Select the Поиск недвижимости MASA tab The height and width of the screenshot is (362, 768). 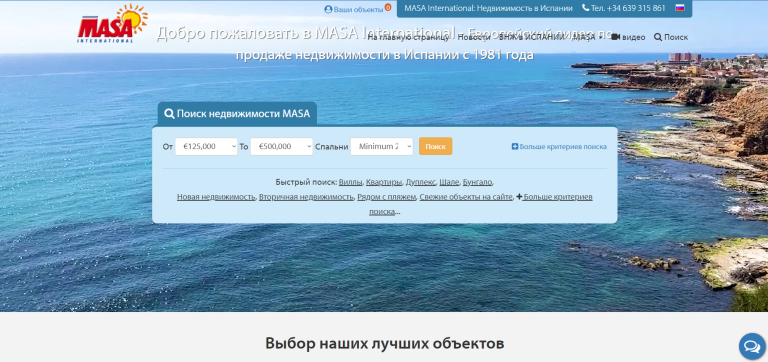click(237, 114)
